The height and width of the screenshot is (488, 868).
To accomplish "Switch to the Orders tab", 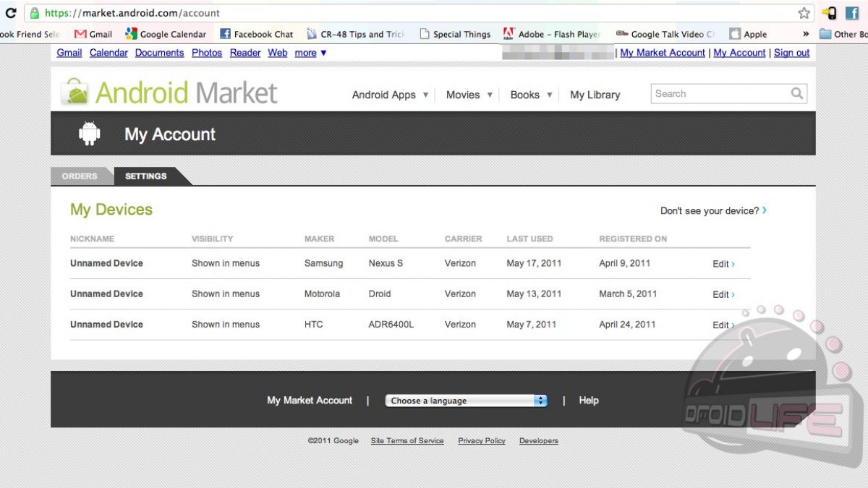I will point(80,176).
